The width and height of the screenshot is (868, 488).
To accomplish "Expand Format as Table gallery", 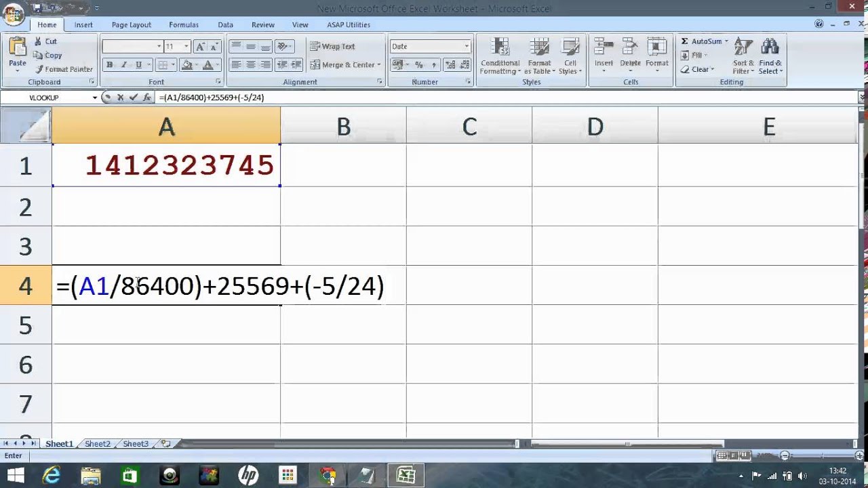I will pos(539,56).
